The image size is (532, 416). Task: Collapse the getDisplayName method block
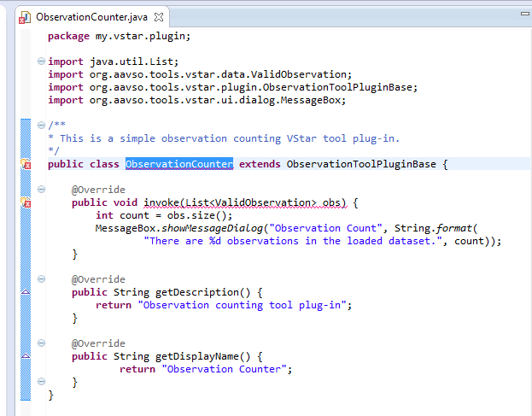tap(41, 343)
